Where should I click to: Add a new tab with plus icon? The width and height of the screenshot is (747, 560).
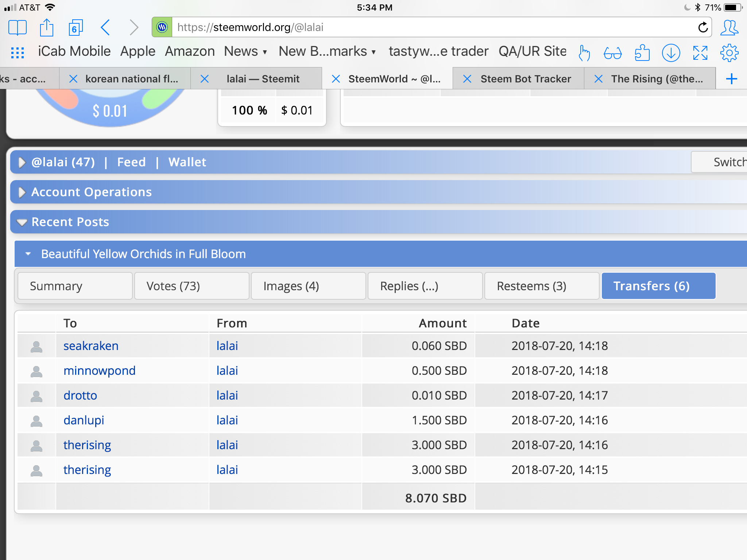point(732,79)
